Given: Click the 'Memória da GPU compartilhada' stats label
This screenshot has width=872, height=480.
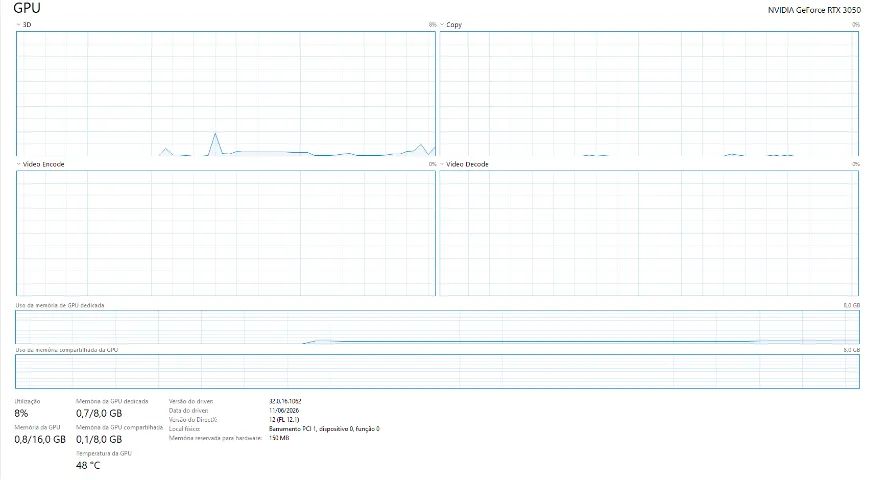Looking at the screenshot, I should click(119, 427).
